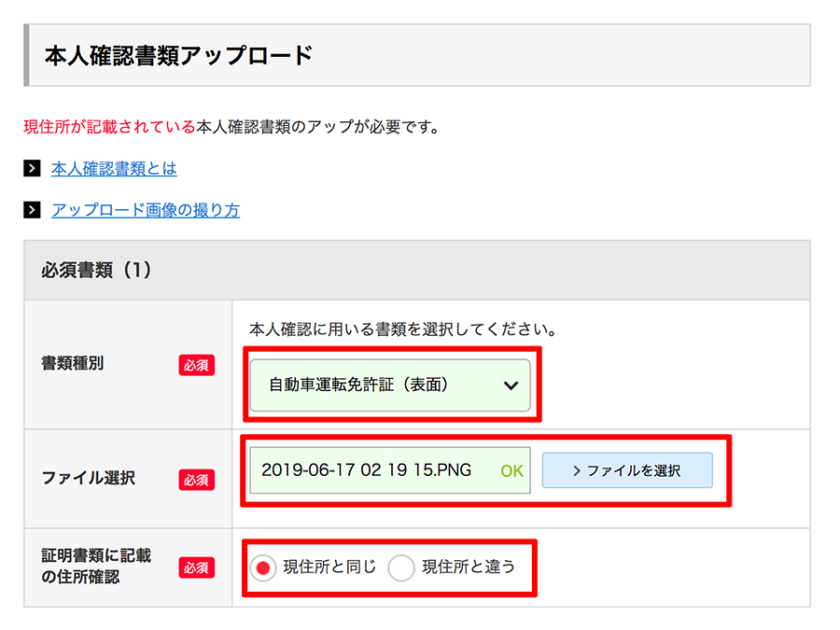The width and height of the screenshot is (840, 630).
Task: Click the 必須 badge next to 書類種別
Action: [196, 366]
